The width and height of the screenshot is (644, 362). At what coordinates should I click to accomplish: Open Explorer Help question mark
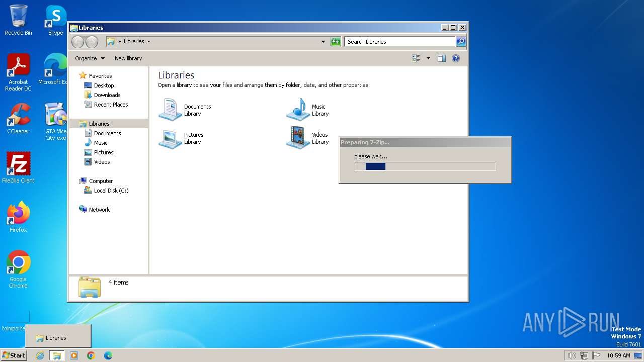click(x=456, y=58)
